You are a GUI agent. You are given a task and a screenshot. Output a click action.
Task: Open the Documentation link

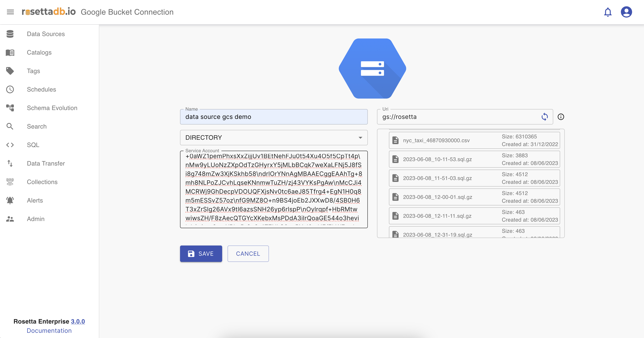pyautogui.click(x=49, y=330)
